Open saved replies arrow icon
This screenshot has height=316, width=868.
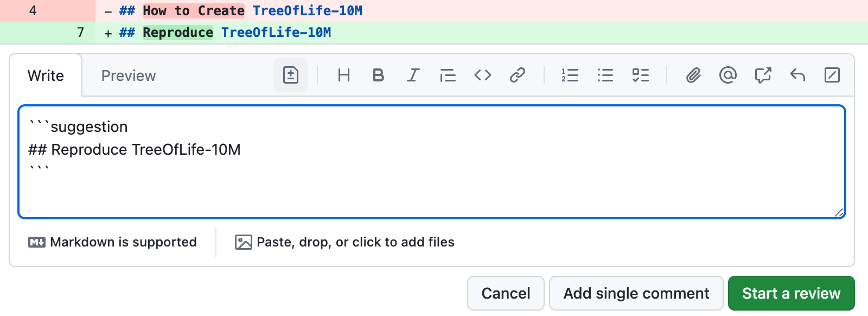coord(797,75)
